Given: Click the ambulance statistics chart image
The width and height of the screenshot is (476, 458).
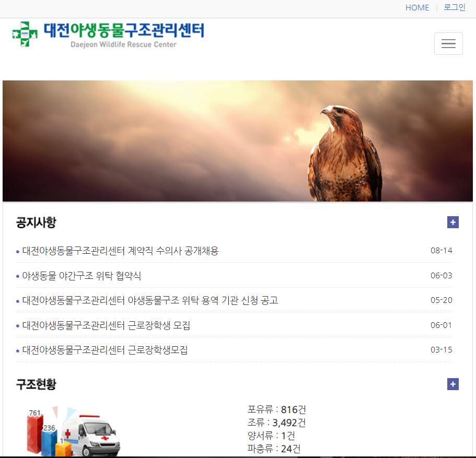Looking at the screenshot, I should tap(73, 431).
